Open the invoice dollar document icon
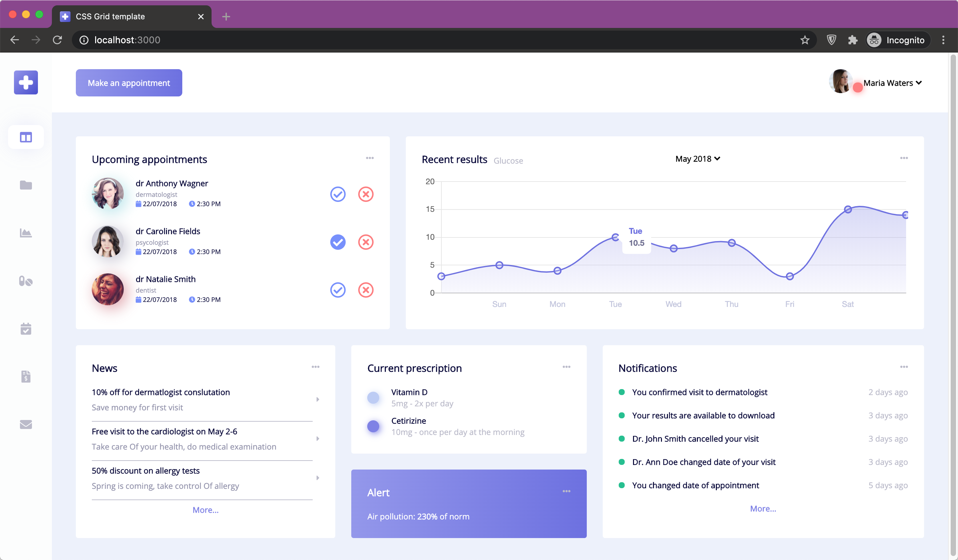 26,376
